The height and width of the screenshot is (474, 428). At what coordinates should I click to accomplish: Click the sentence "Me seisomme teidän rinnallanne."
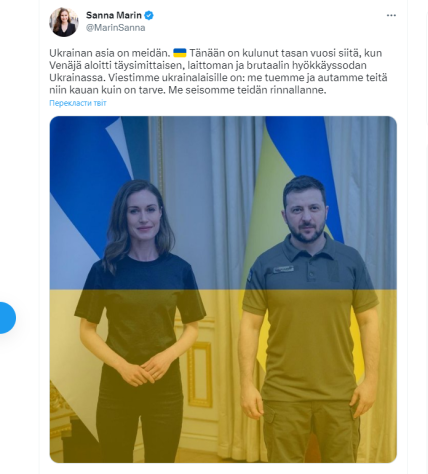[247, 90]
